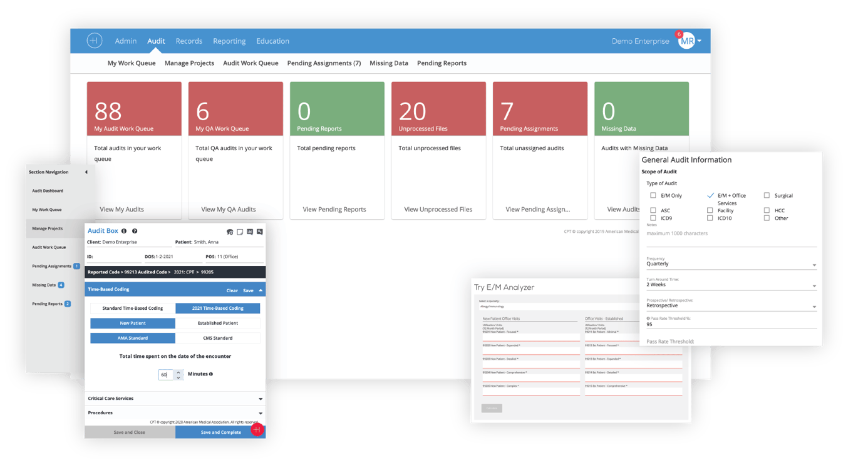Click the app logo in the top bar

[95, 41]
